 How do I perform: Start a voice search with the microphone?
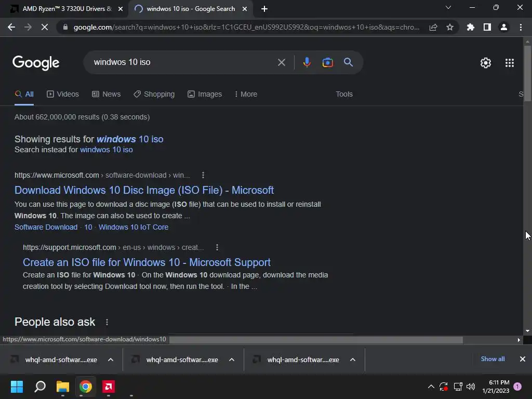pos(307,62)
